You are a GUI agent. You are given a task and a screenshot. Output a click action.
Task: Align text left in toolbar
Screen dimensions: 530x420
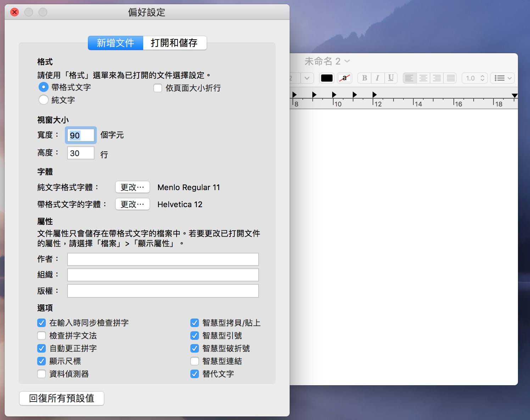pos(409,78)
